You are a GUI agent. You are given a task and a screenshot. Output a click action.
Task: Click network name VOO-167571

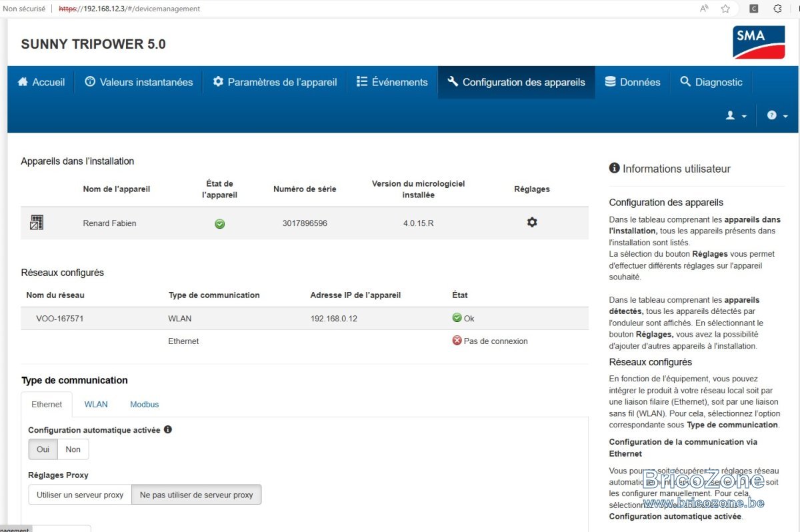coord(60,319)
